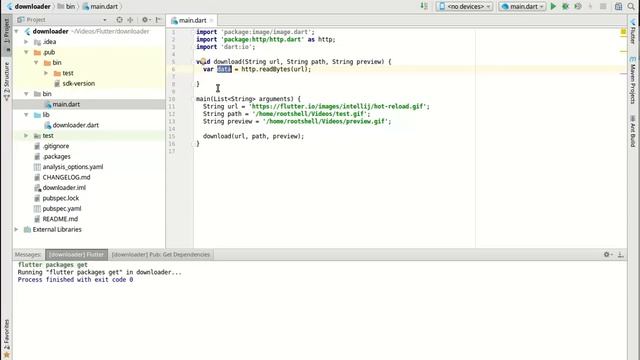Click the fold marker beside main function

(x=194, y=99)
